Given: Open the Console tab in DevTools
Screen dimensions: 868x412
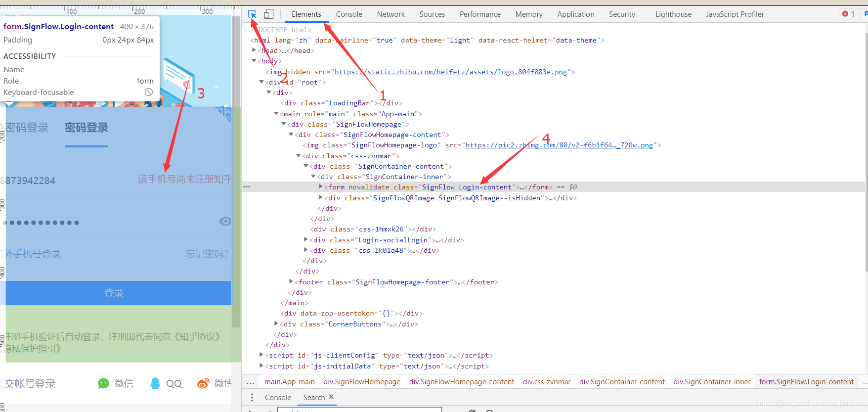Looking at the screenshot, I should coord(349,14).
